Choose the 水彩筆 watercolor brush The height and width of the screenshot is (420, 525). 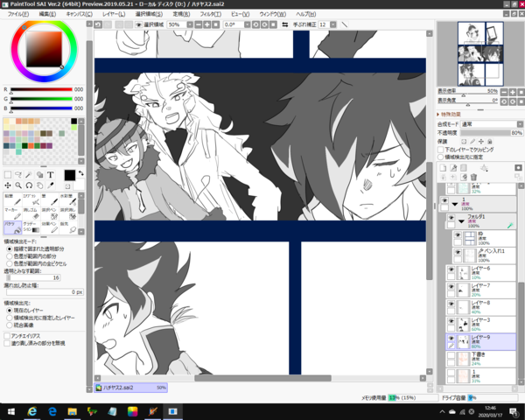[x=68, y=199]
